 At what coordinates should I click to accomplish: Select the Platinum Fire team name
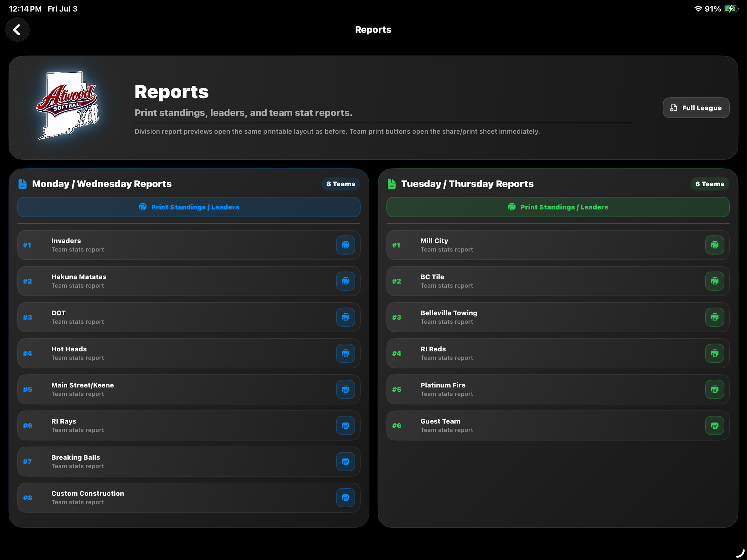point(443,386)
